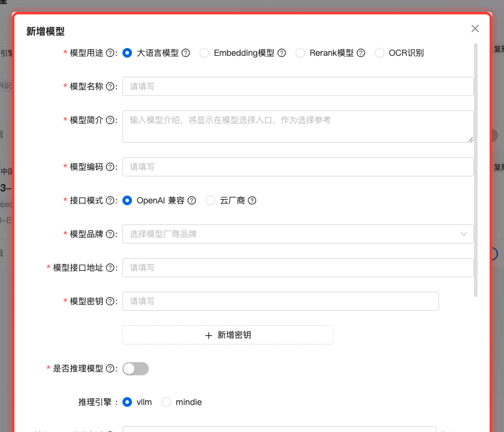Close the 新增模型 dialog
This screenshot has height=432, width=504.
click(475, 28)
